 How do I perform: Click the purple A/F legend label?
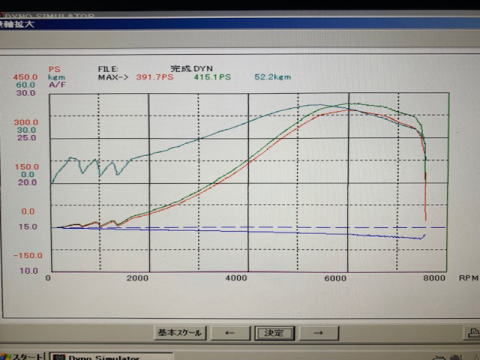point(57,84)
